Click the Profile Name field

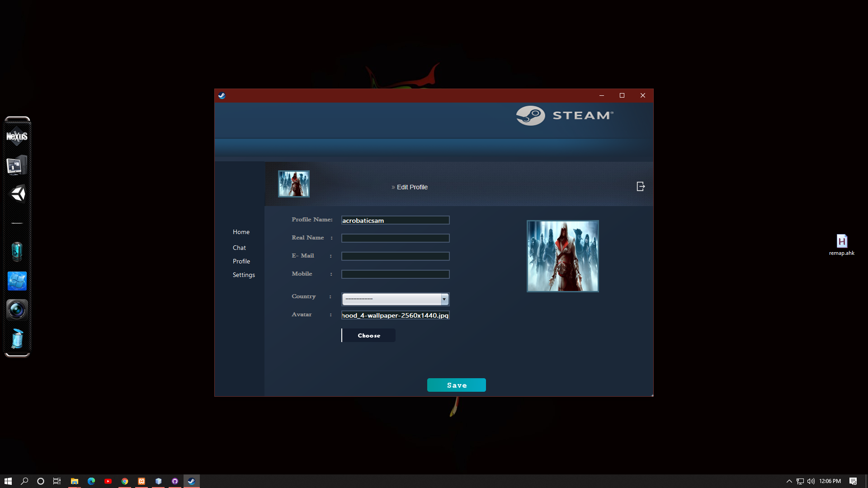tap(396, 220)
